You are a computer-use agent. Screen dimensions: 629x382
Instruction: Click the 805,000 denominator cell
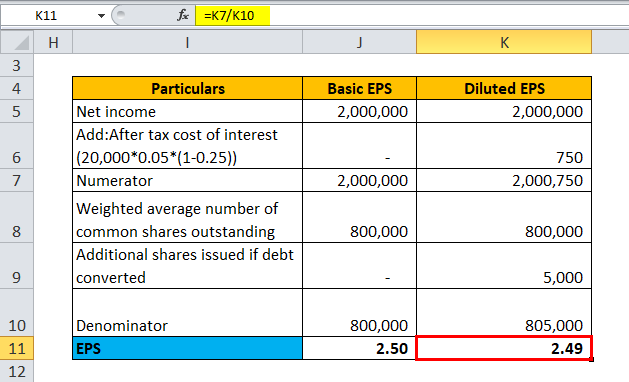504,312
